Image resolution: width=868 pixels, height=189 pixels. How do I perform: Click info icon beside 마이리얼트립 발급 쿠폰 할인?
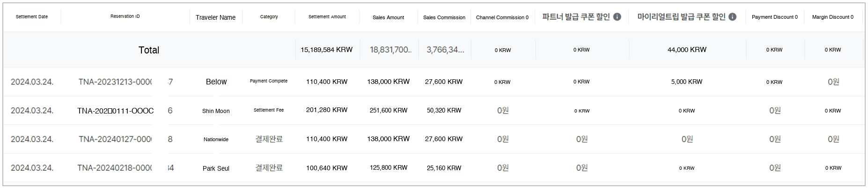point(732,17)
